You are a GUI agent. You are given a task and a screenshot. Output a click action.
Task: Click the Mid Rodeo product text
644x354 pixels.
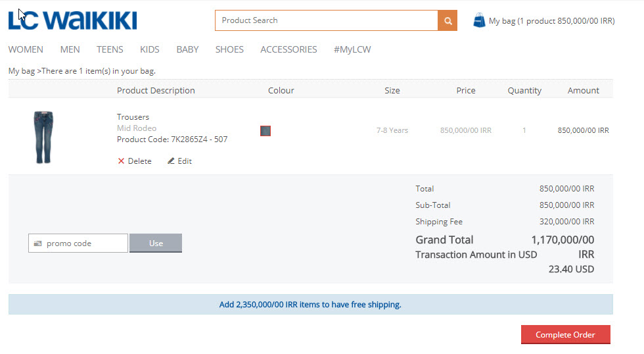click(137, 128)
